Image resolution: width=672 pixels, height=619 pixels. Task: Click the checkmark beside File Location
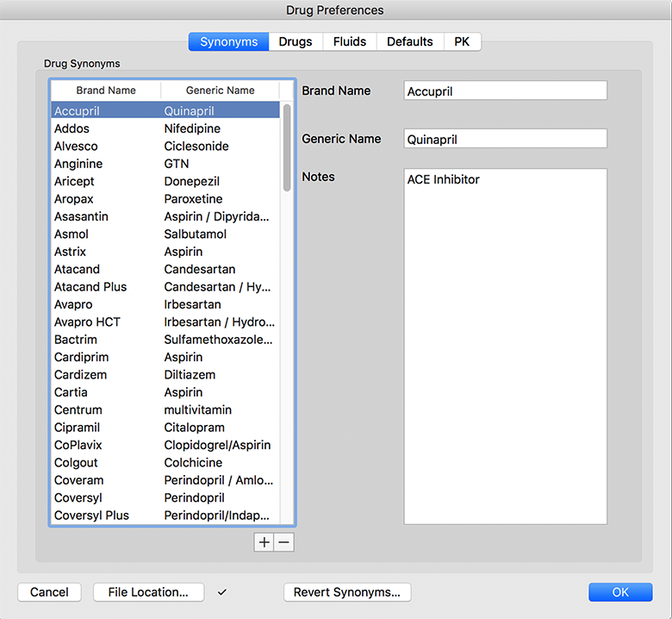pyautogui.click(x=222, y=592)
